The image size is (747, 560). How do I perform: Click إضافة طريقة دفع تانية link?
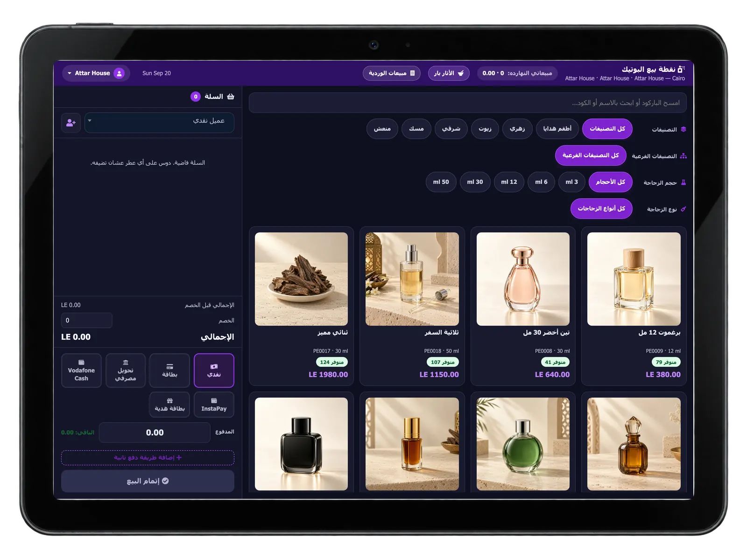tap(148, 458)
